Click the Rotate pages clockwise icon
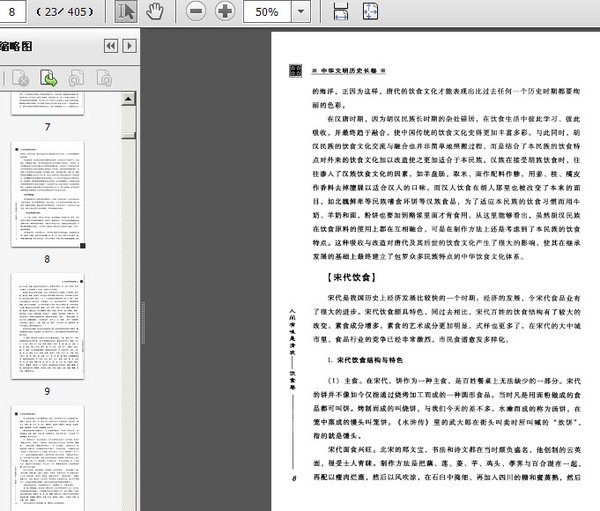Viewport: 600px width, 511px height. 104,78
